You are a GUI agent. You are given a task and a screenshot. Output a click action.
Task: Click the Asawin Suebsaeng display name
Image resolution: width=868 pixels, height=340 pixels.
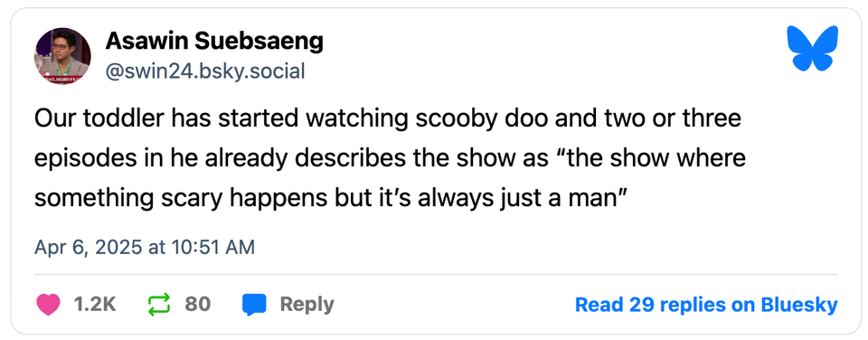click(x=214, y=41)
